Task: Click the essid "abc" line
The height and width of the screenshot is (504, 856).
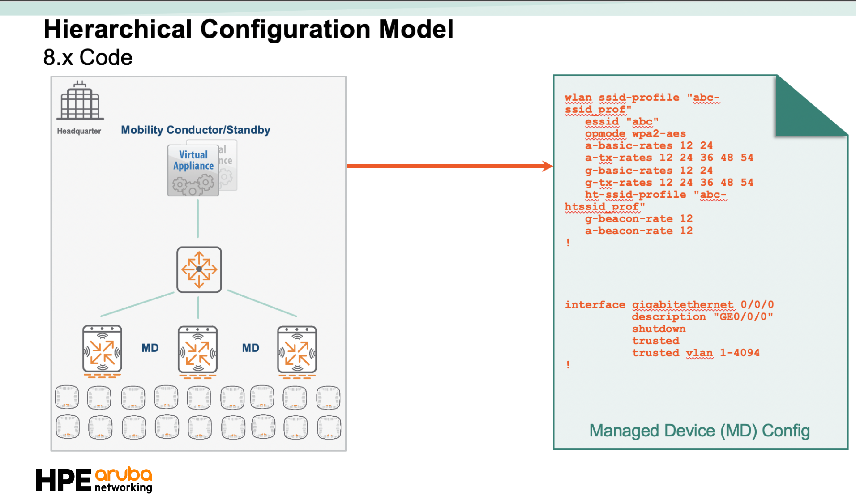Action: coord(622,122)
